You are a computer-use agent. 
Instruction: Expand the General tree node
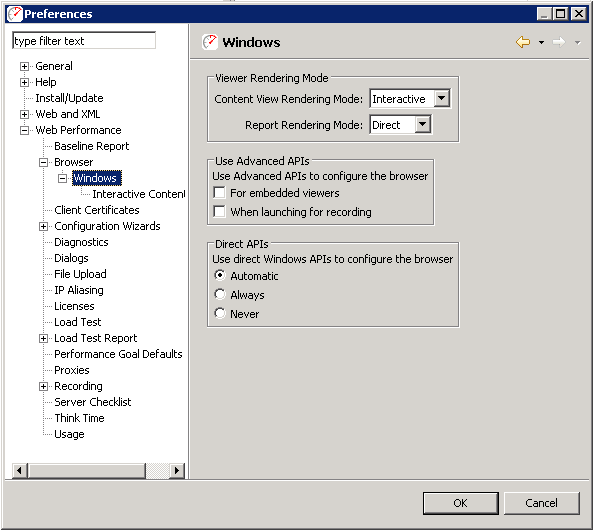tap(24, 67)
